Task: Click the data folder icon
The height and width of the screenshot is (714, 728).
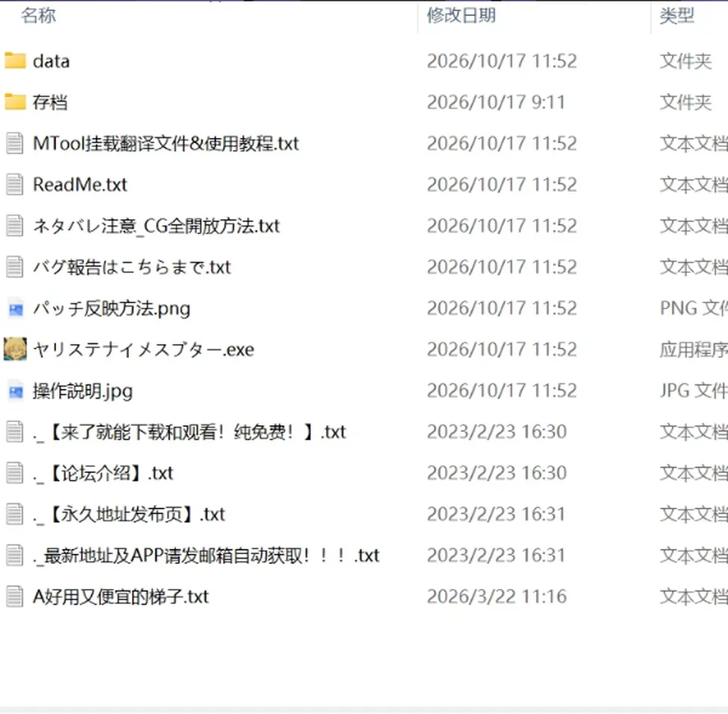Action: (15, 61)
